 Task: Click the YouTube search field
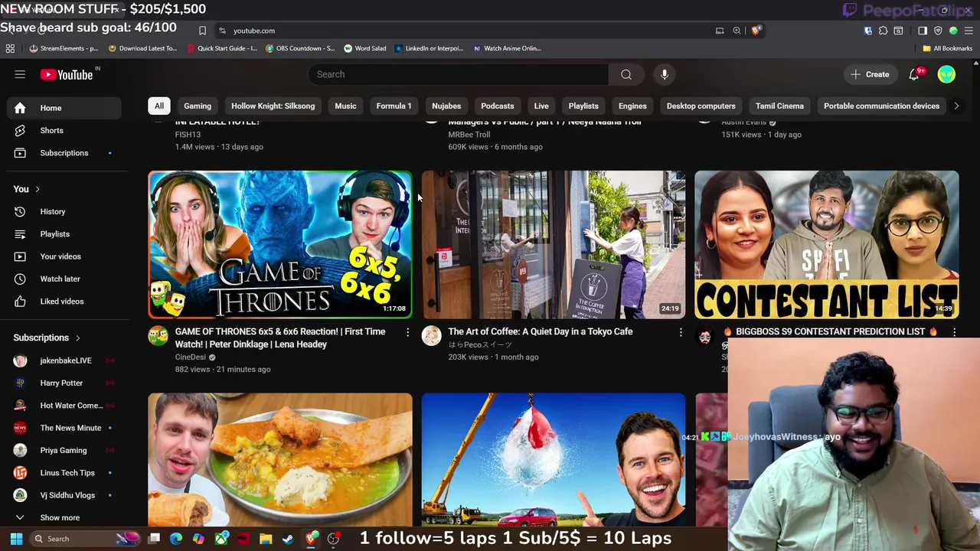click(x=458, y=74)
